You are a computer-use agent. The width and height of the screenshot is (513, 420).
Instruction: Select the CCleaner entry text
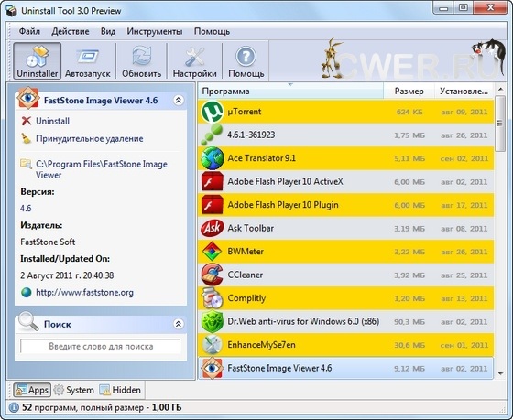(x=246, y=275)
